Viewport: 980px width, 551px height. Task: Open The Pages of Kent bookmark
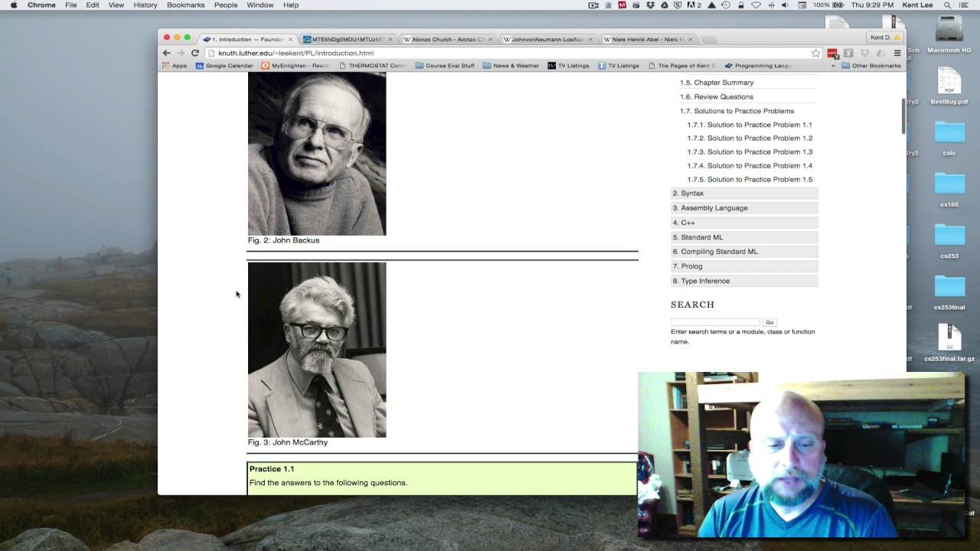coord(681,66)
